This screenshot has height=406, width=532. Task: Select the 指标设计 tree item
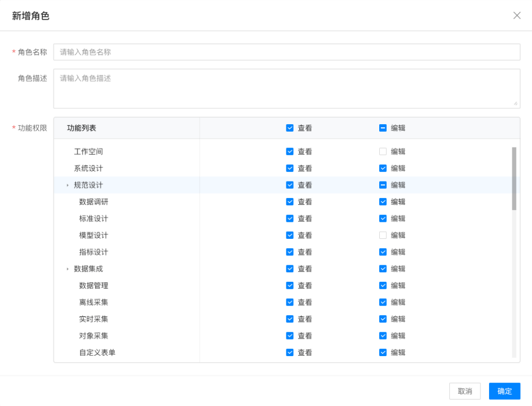coord(94,252)
